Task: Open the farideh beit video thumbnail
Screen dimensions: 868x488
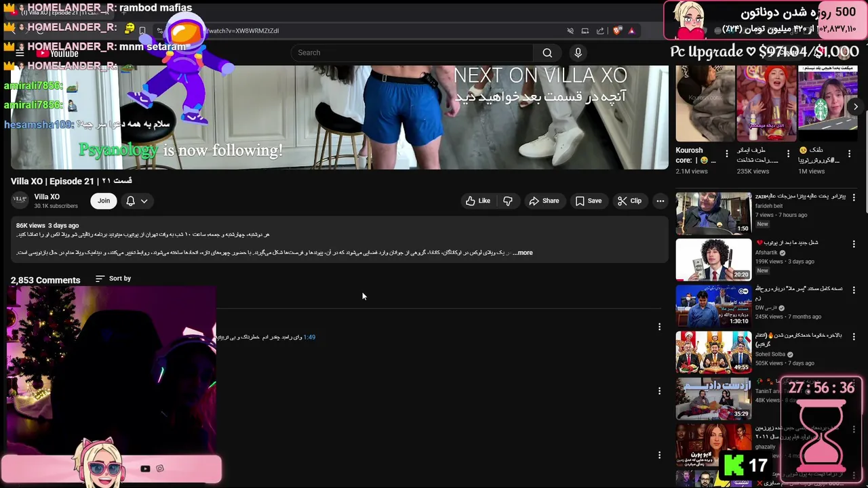Action: tap(713, 213)
